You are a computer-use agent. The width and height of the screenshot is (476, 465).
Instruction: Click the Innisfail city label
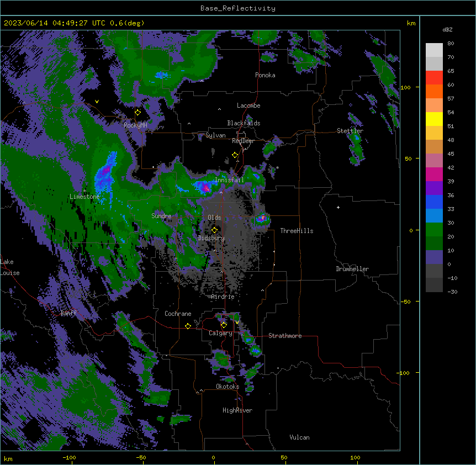coord(229,180)
